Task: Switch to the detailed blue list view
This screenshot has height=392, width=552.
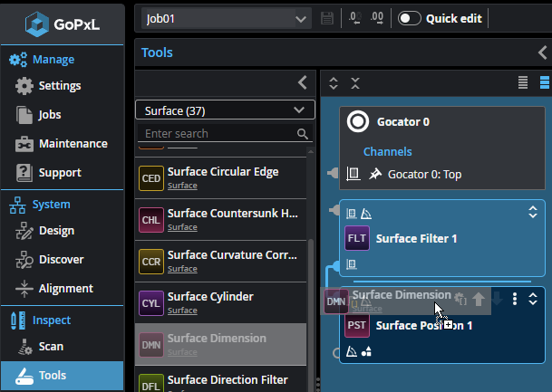Action: (545, 83)
